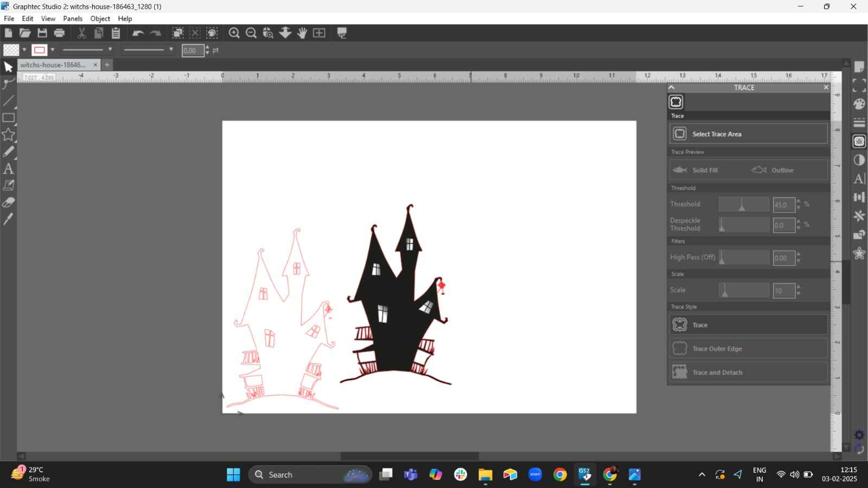The width and height of the screenshot is (868, 488).
Task: Click the Cut scissors icon
Action: point(81,33)
